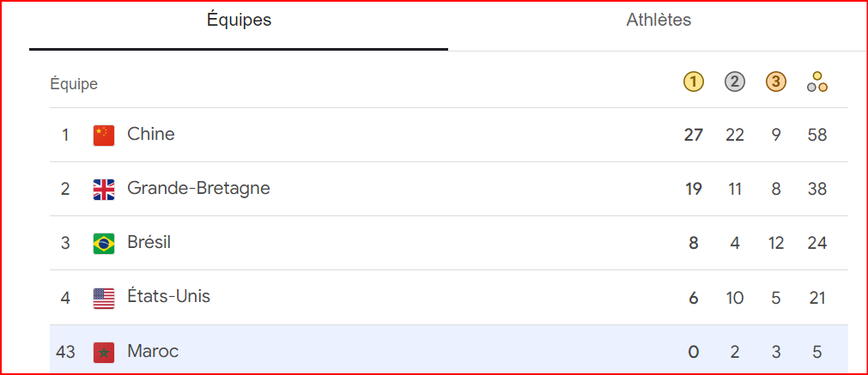Click Great Britain's 19 gold medals count
The width and height of the screenshot is (868, 375).
tap(693, 189)
